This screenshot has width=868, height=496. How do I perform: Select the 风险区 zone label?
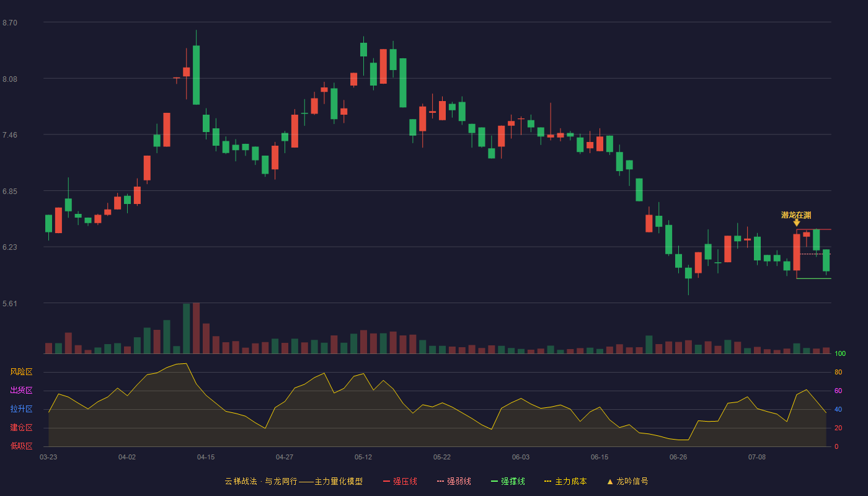[x=21, y=372]
